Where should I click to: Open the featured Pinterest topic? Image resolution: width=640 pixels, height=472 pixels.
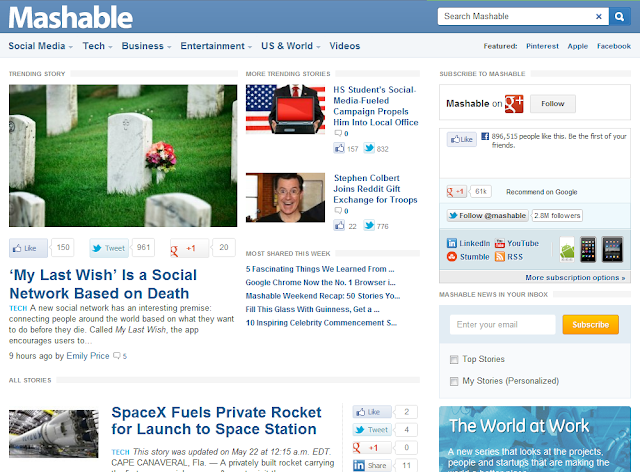(542, 46)
